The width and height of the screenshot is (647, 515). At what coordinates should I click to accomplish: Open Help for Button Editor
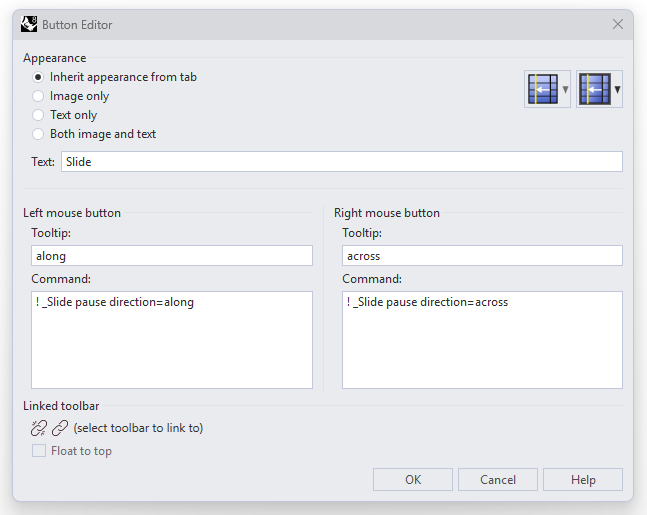583,480
